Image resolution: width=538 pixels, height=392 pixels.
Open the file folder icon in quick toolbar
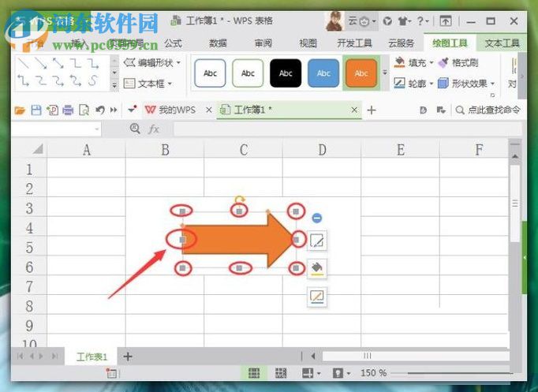20,110
